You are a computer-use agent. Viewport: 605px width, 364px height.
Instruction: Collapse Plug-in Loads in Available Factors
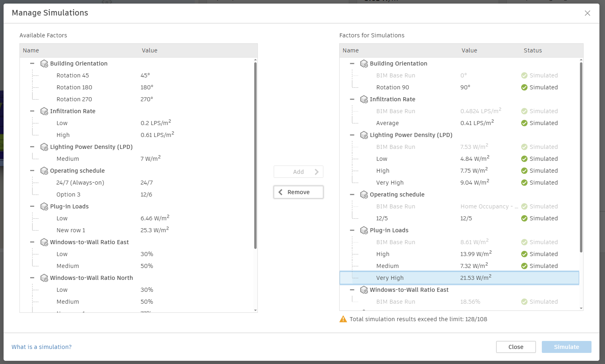[x=32, y=206]
